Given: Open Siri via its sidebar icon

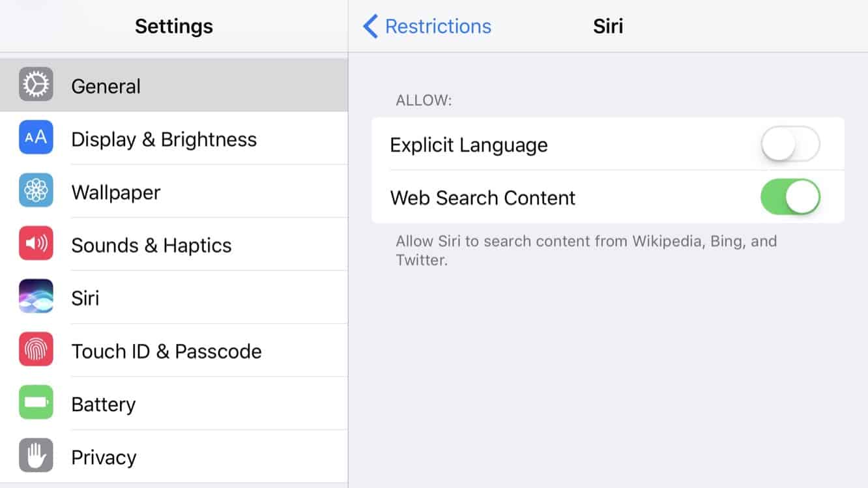Looking at the screenshot, I should [x=36, y=296].
